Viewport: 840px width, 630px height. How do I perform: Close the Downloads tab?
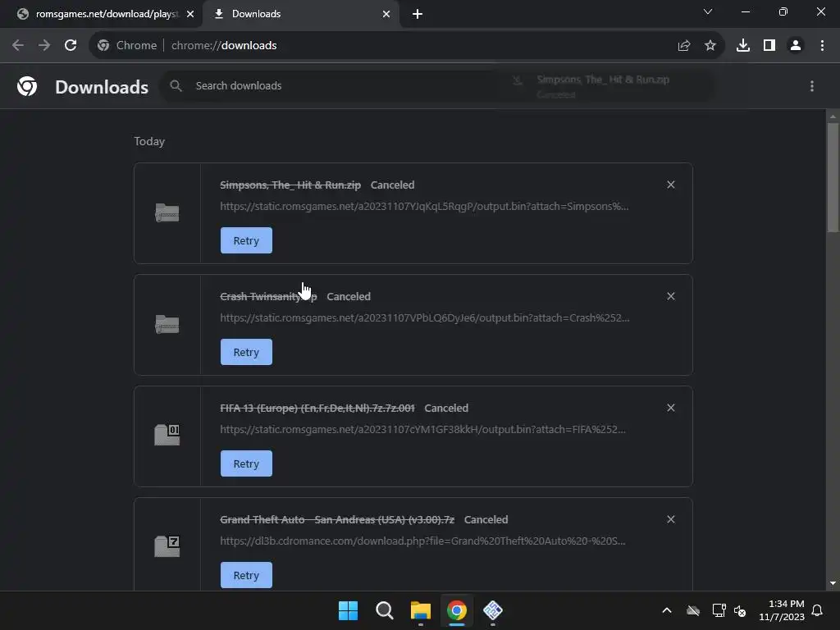tap(386, 14)
